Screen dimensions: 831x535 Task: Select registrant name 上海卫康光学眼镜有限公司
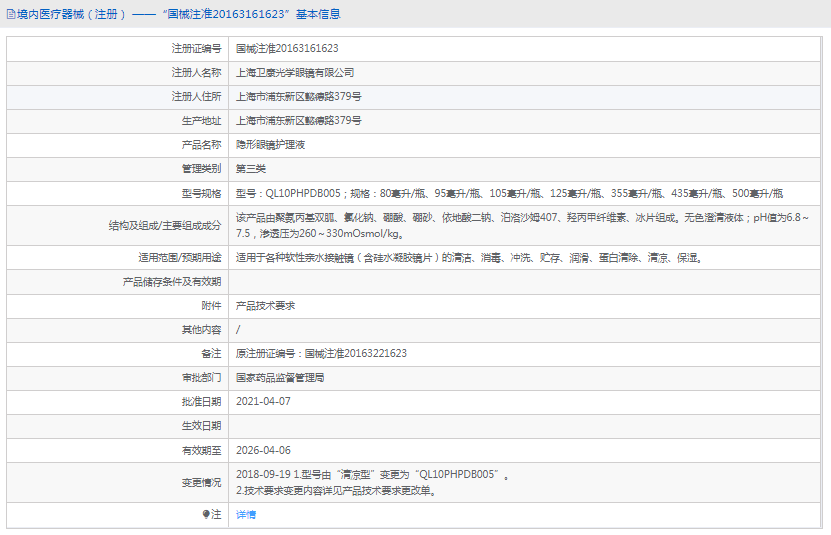(295, 73)
